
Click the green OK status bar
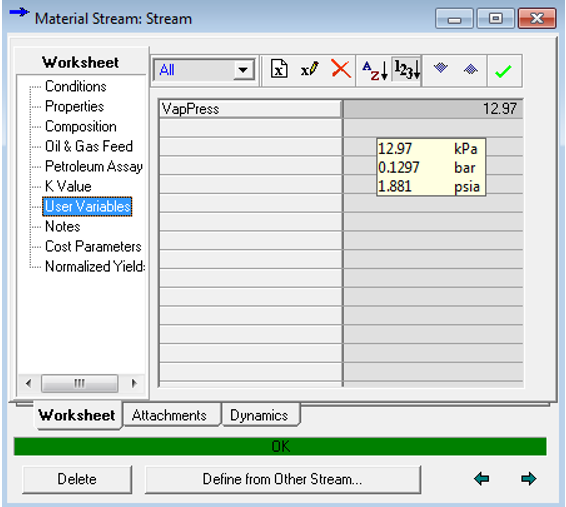point(280,446)
